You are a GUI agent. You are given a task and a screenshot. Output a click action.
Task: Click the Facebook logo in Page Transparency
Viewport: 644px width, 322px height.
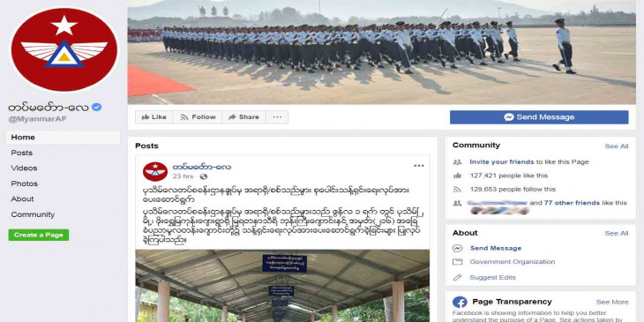point(460,303)
